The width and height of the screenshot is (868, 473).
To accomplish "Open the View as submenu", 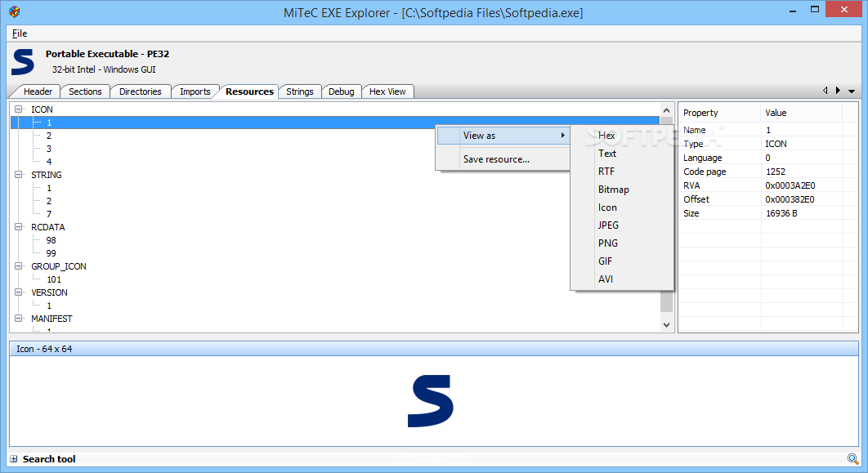I will [x=503, y=135].
